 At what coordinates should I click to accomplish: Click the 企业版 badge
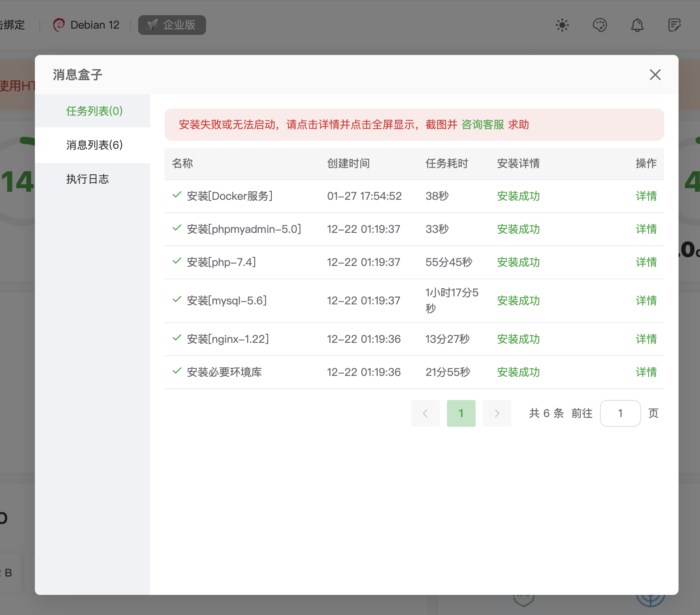click(x=172, y=25)
